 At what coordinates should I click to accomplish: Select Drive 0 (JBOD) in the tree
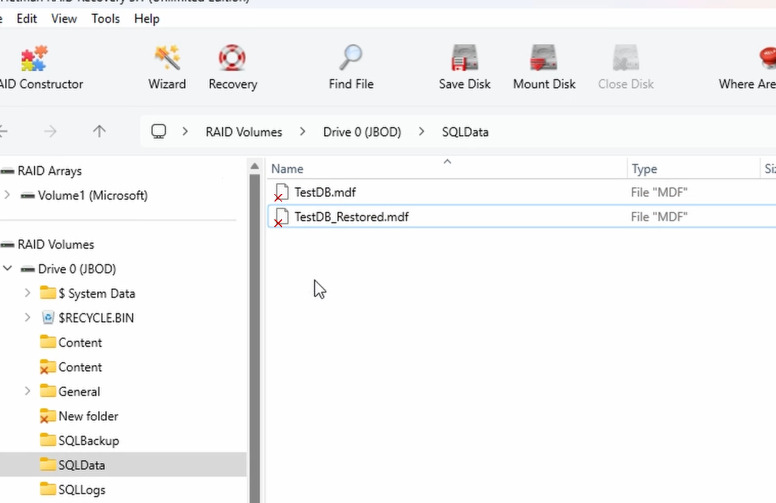(77, 269)
